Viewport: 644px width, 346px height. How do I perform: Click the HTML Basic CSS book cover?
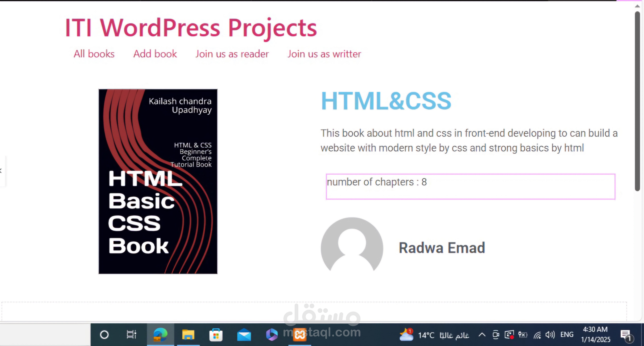[x=158, y=182]
